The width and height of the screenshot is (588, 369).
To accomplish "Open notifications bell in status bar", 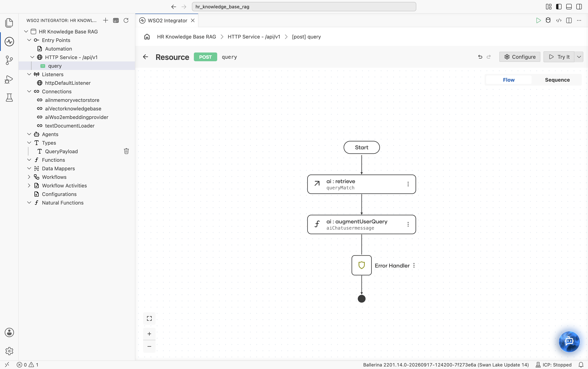I will pos(581,365).
